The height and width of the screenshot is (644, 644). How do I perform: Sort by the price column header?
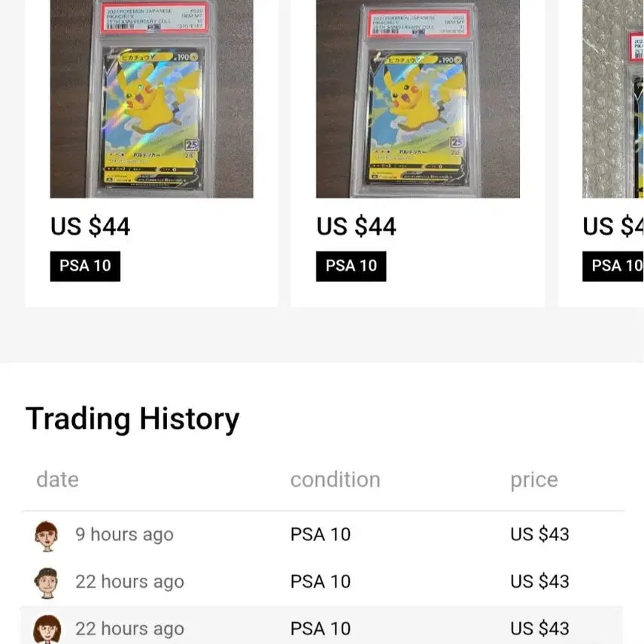point(534,480)
